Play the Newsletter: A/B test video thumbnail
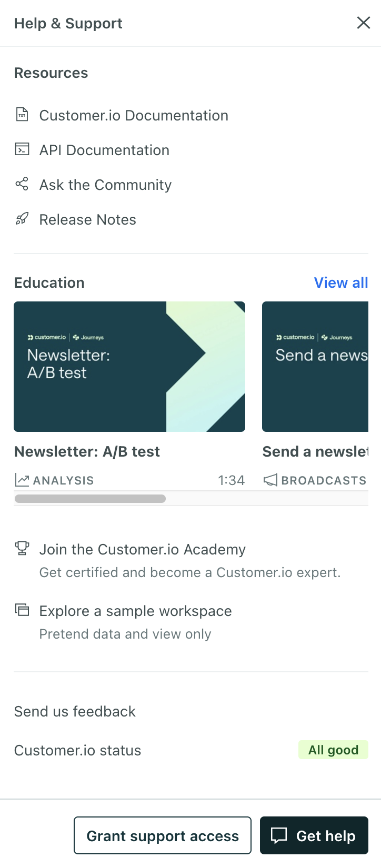The width and height of the screenshot is (381, 868). click(129, 366)
